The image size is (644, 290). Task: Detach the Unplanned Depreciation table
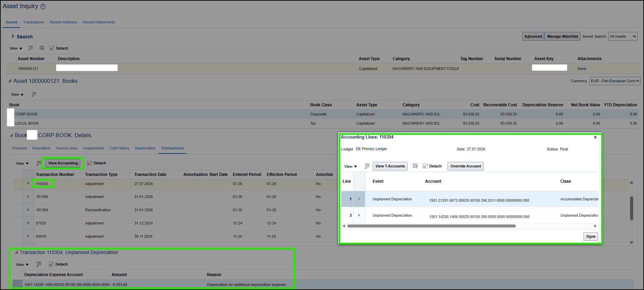click(x=58, y=264)
